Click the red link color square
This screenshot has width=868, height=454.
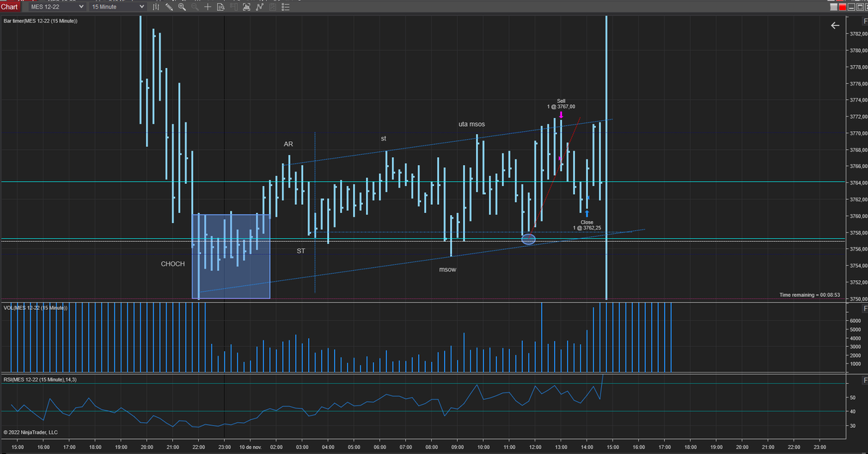(843, 7)
